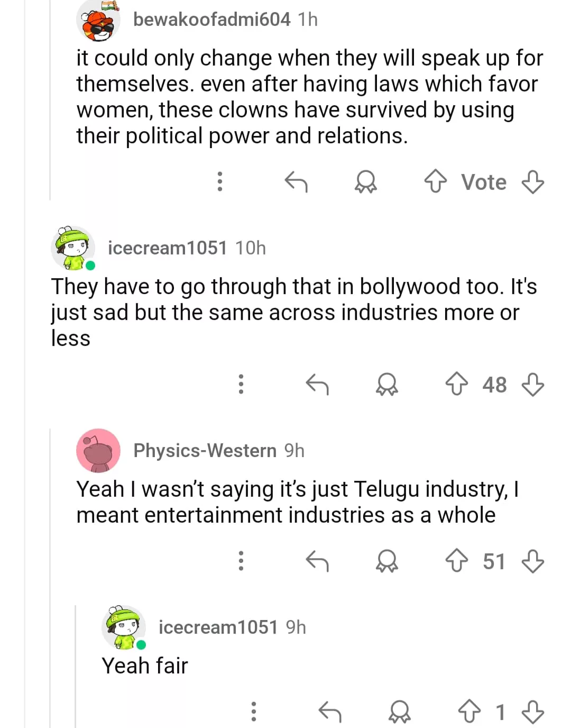This screenshot has width=571, height=728.
Task: Award the comment with 48 votes
Action: (x=386, y=384)
